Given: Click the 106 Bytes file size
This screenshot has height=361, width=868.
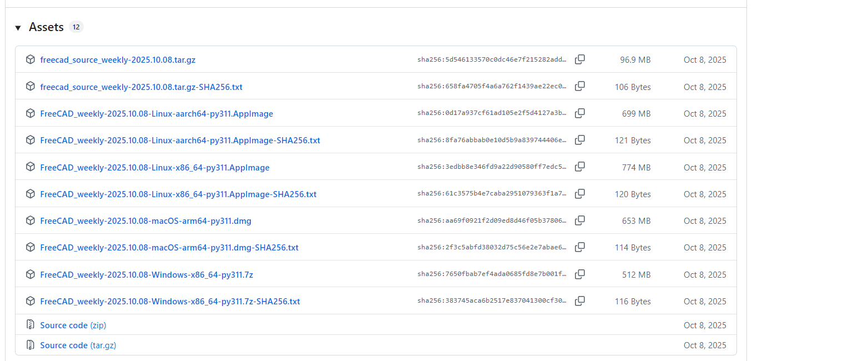Looking at the screenshot, I should click(x=633, y=87).
